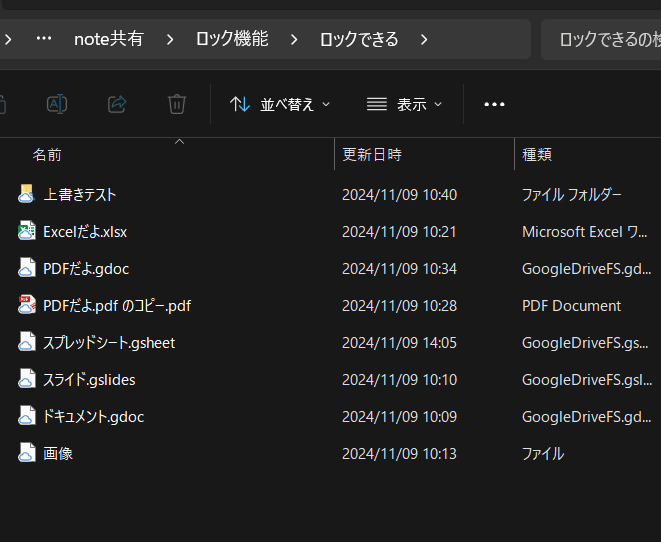The height and width of the screenshot is (542, 661).
Task: Sort by 名前 column header
Action: point(47,155)
